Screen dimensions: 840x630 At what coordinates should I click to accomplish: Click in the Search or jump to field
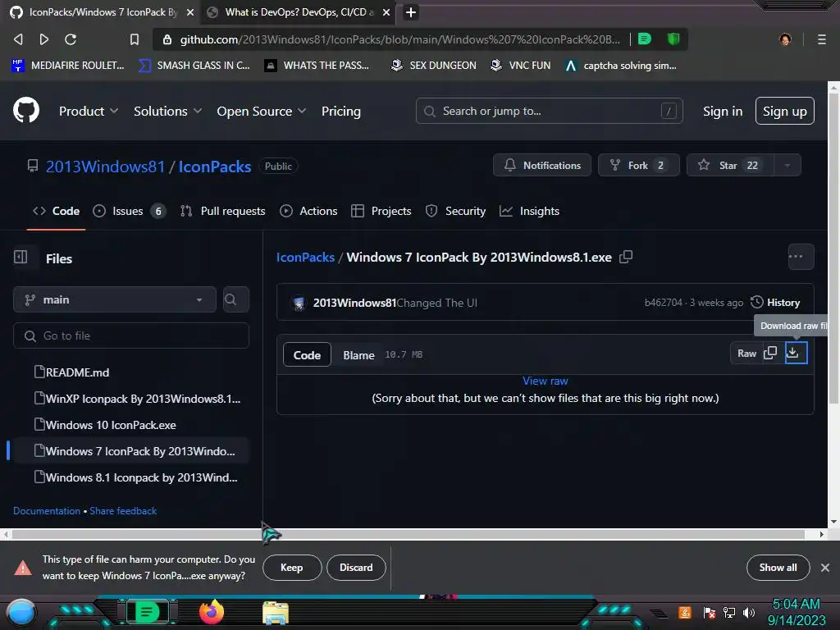[549, 111]
